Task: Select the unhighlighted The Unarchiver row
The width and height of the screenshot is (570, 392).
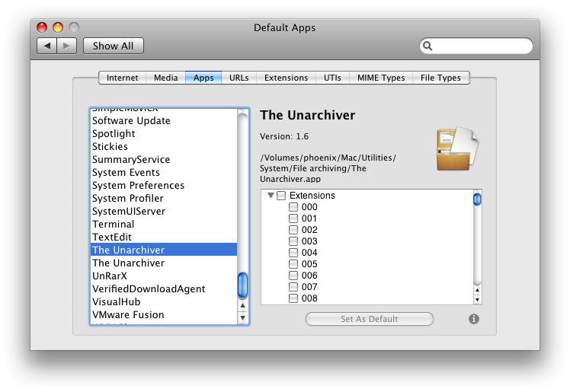Action: [x=164, y=263]
